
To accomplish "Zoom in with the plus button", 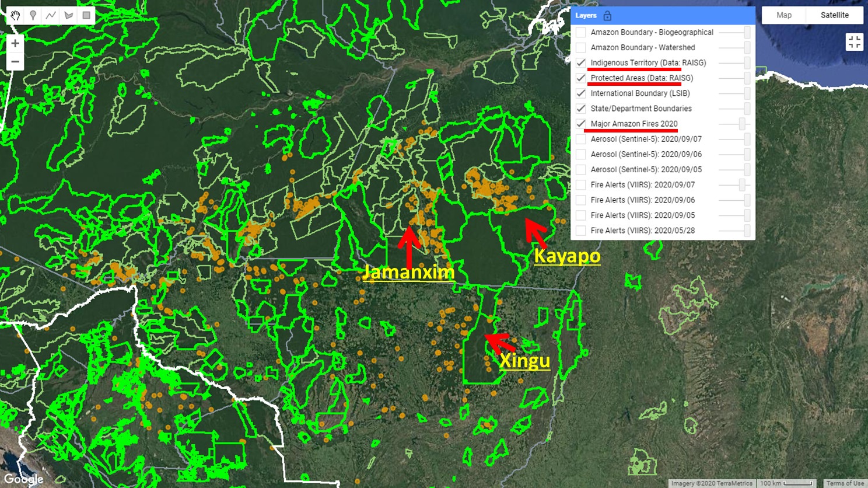I will coord(15,43).
